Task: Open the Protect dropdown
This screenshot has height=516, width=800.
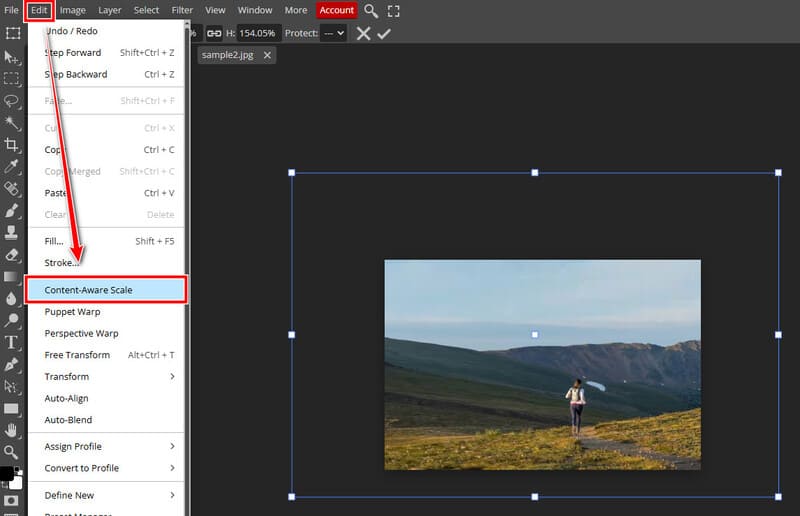Action: click(334, 33)
